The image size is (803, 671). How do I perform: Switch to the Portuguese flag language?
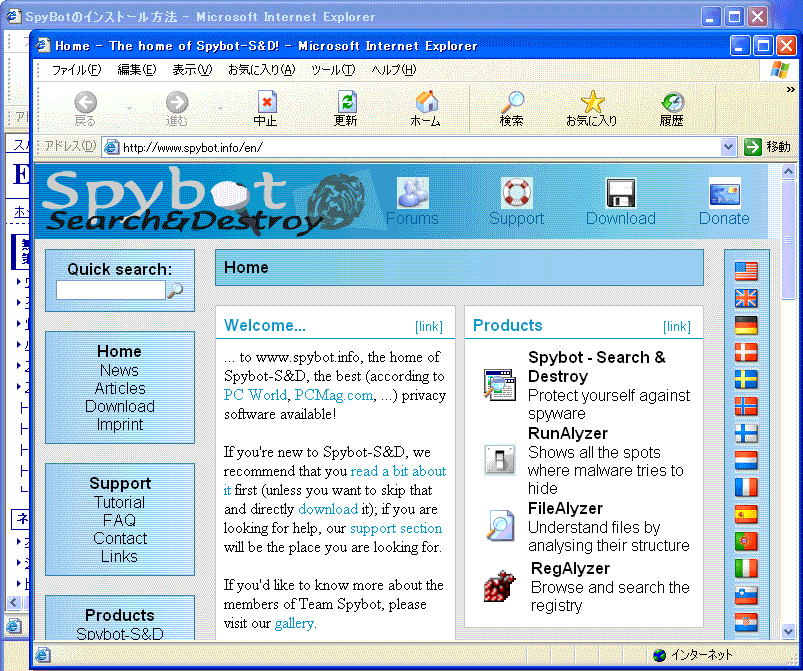click(746, 541)
